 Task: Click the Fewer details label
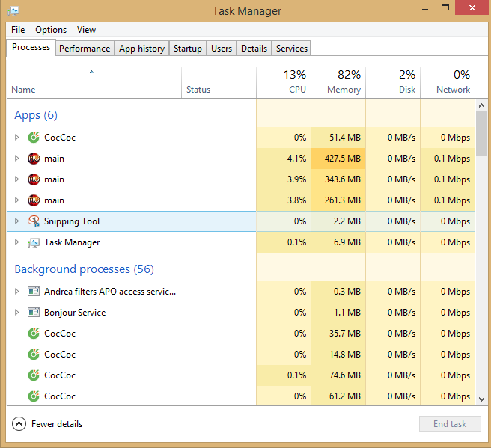click(x=57, y=424)
